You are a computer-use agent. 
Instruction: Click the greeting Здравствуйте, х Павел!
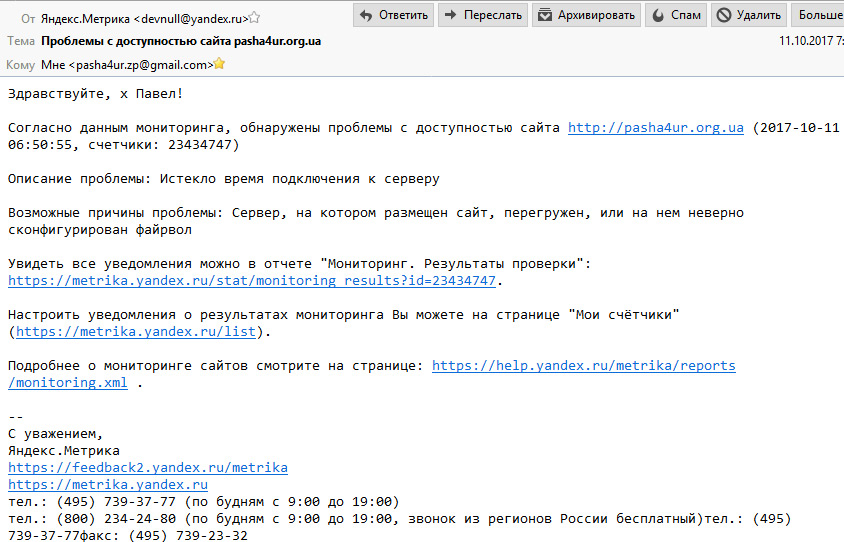coord(95,94)
